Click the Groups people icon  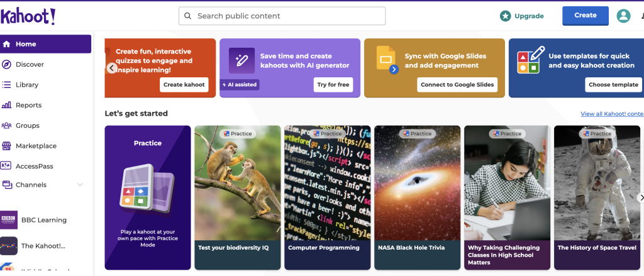click(7, 126)
